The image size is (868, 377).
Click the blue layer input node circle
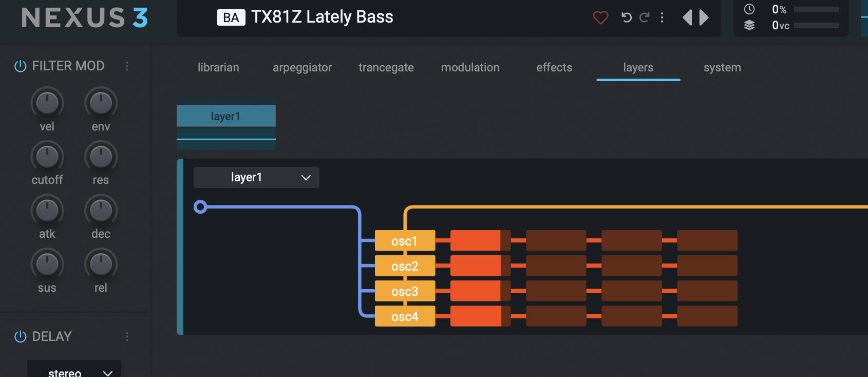pyautogui.click(x=200, y=207)
